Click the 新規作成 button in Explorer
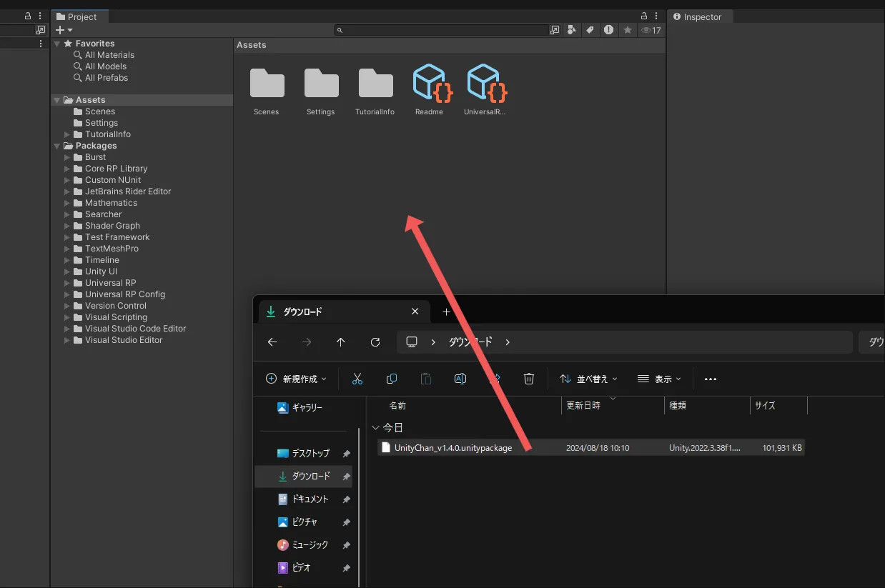This screenshot has width=885, height=588. [x=296, y=379]
